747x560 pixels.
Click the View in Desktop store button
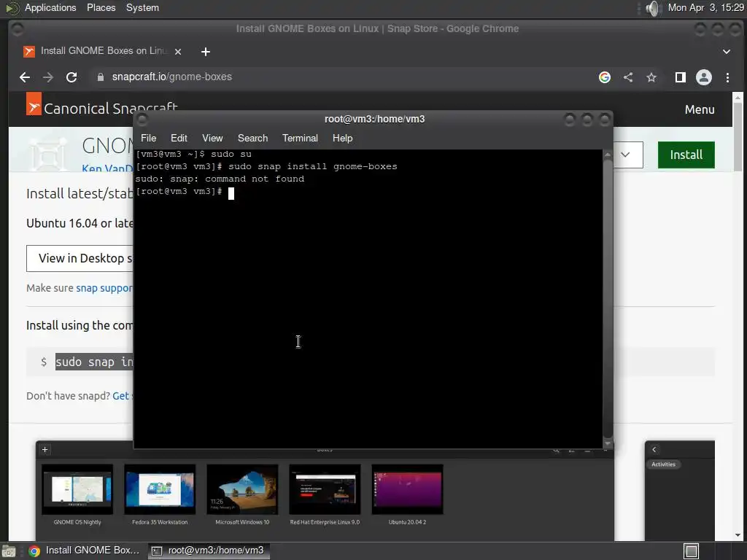point(80,259)
